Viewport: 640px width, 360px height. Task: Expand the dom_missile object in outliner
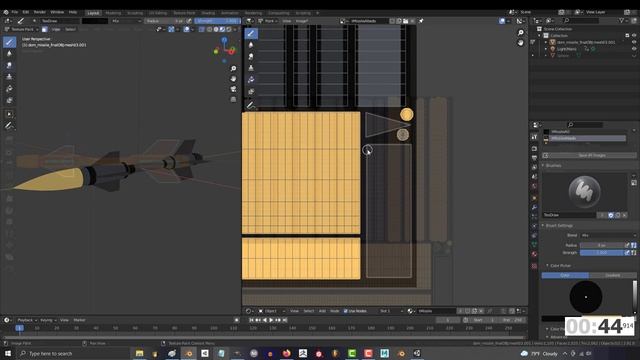546,42
